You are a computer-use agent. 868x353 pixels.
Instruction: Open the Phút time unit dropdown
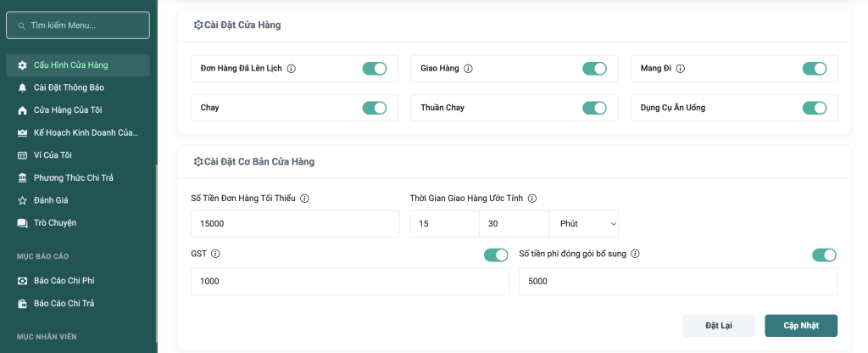pyautogui.click(x=584, y=224)
